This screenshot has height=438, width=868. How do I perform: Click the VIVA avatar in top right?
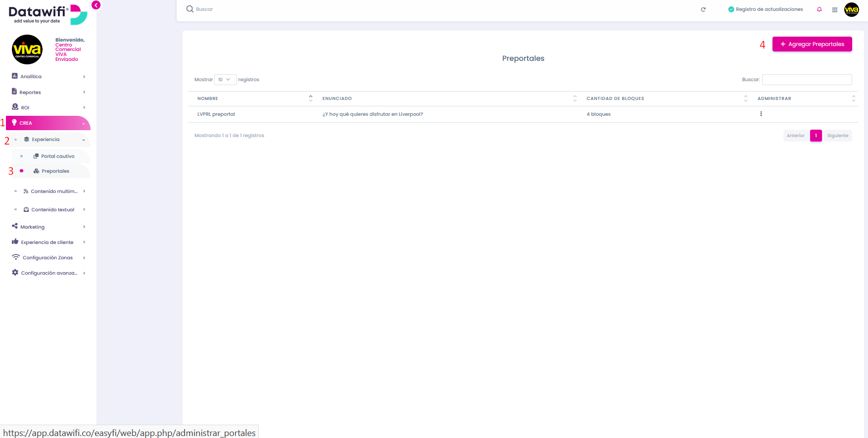[852, 9]
